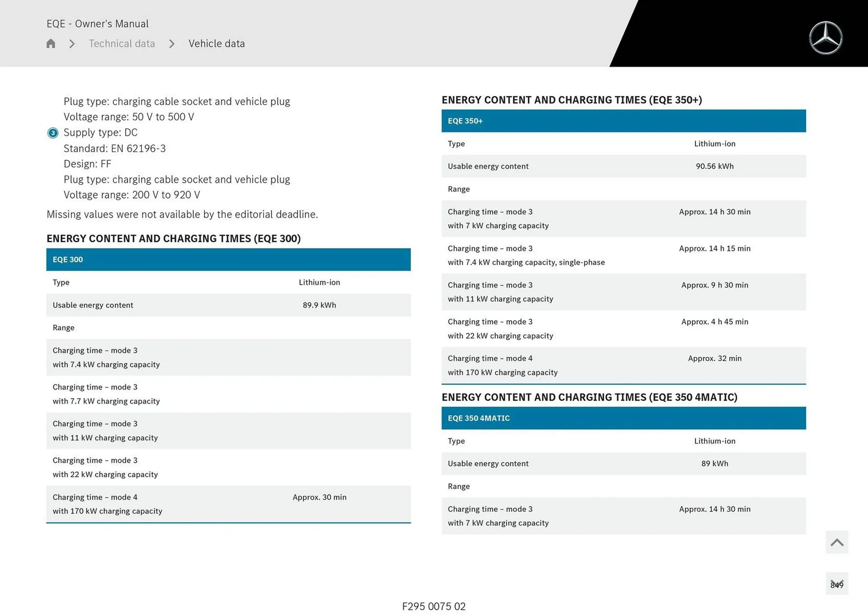
Task: Click the 89 kWh value
Action: point(715,463)
